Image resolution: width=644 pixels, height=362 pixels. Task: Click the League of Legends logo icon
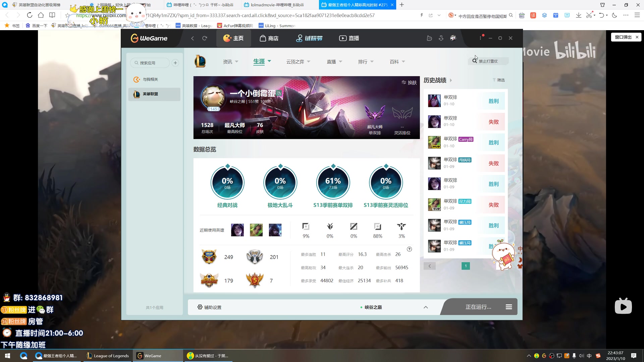click(x=200, y=61)
